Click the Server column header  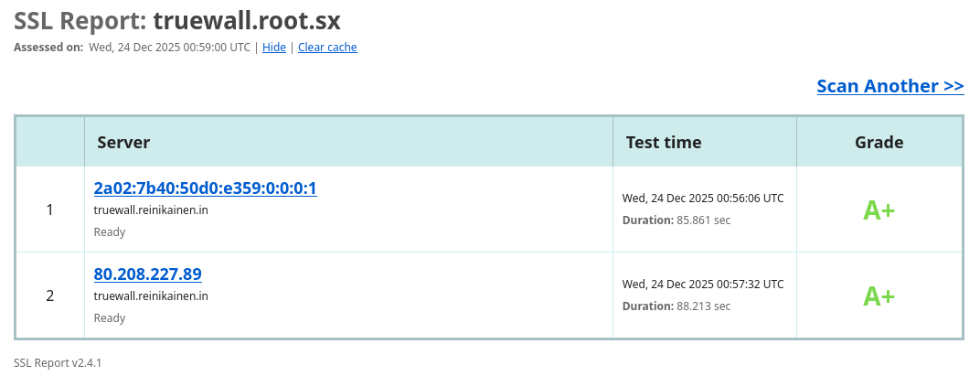click(123, 142)
